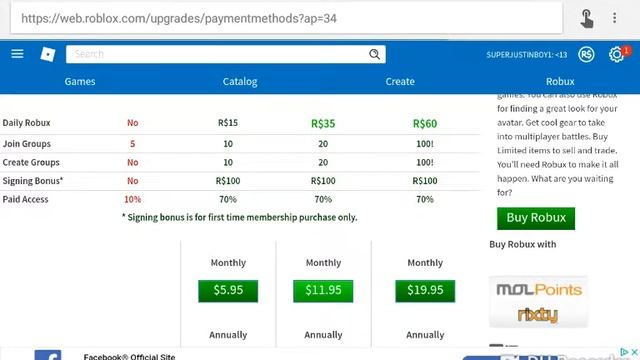
Task: Click the R$15 daily Robux value
Action: click(228, 123)
